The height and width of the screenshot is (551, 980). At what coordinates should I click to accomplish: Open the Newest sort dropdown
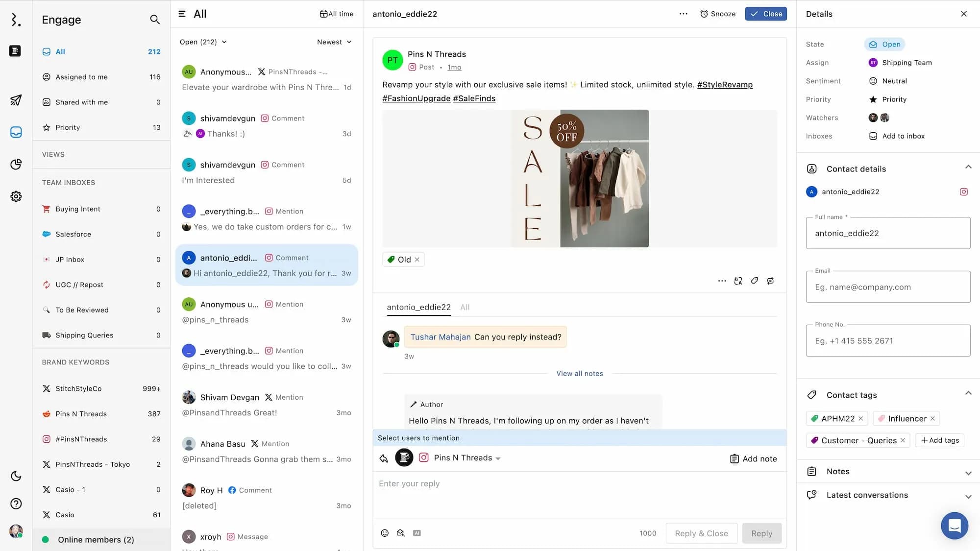(334, 42)
